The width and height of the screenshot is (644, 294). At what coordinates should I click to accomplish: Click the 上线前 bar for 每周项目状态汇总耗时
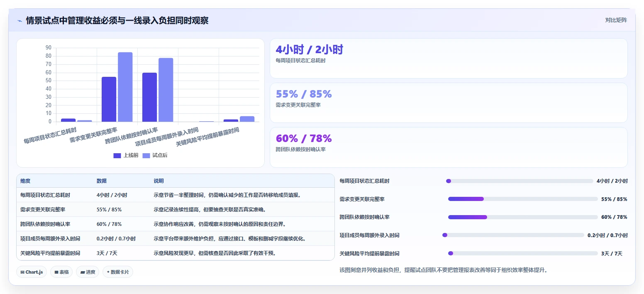(68, 120)
